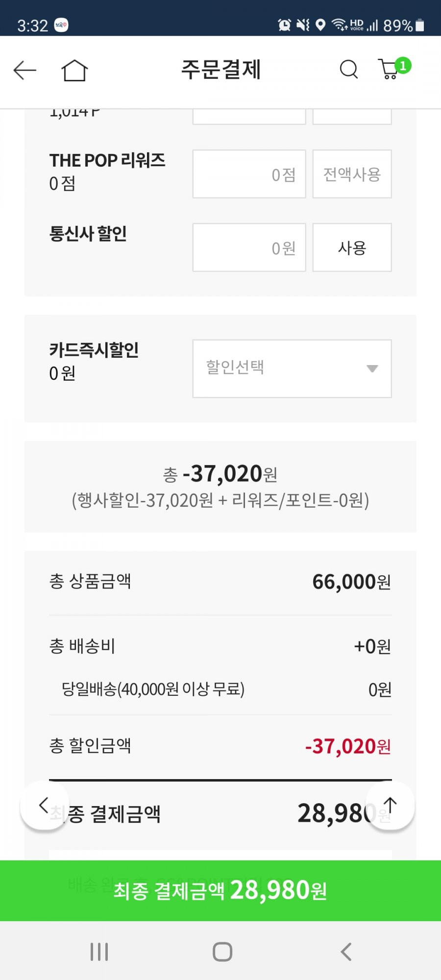Tap the 사용 button for 통신사 할인
Image resolution: width=441 pixels, height=980 pixels.
[x=352, y=247]
